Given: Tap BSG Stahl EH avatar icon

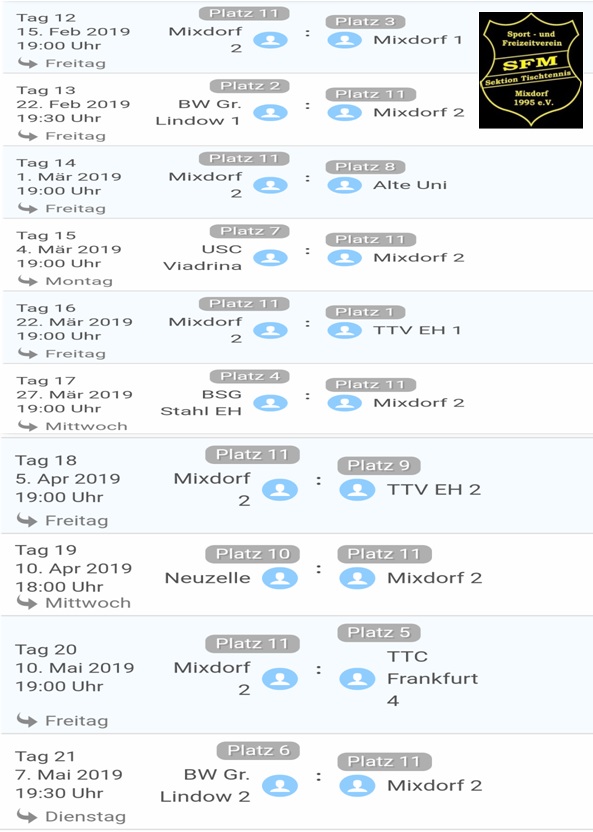Looking at the screenshot, I should click(x=271, y=403).
